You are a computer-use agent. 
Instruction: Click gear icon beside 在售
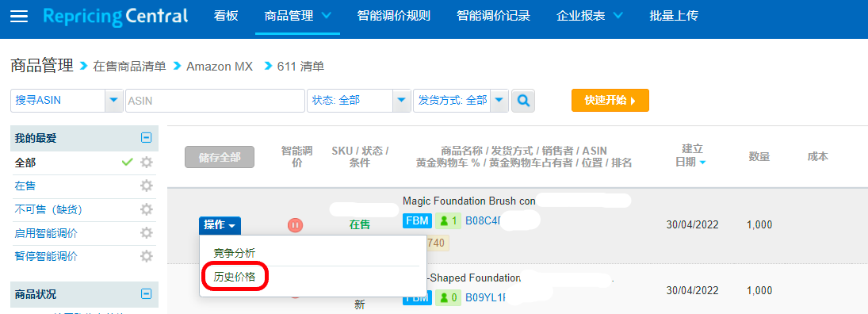pyautogui.click(x=146, y=186)
